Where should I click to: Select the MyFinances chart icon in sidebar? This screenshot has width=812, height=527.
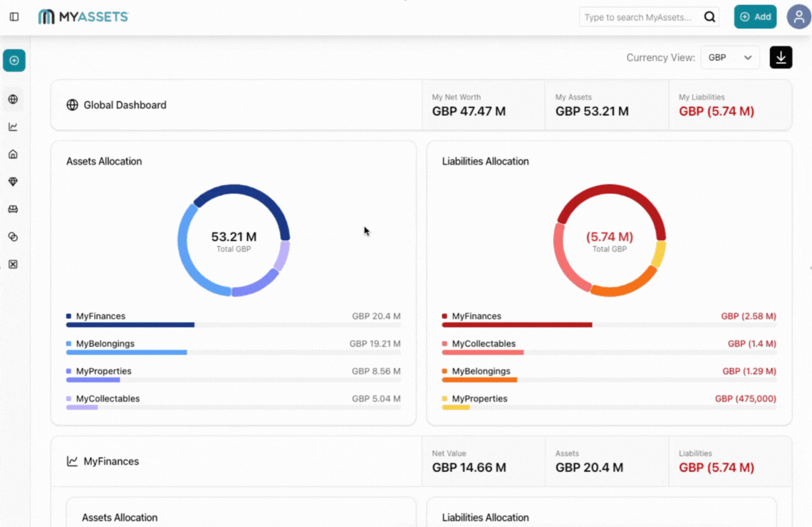[14, 127]
